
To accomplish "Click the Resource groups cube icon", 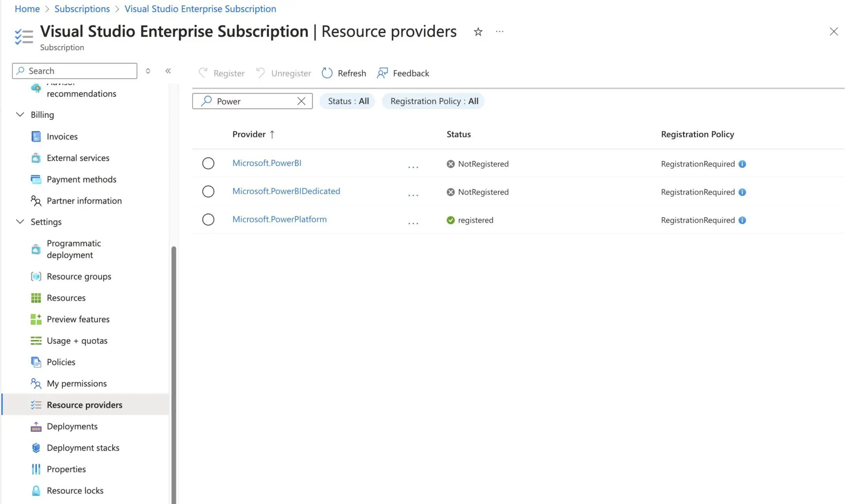I will pos(36,276).
